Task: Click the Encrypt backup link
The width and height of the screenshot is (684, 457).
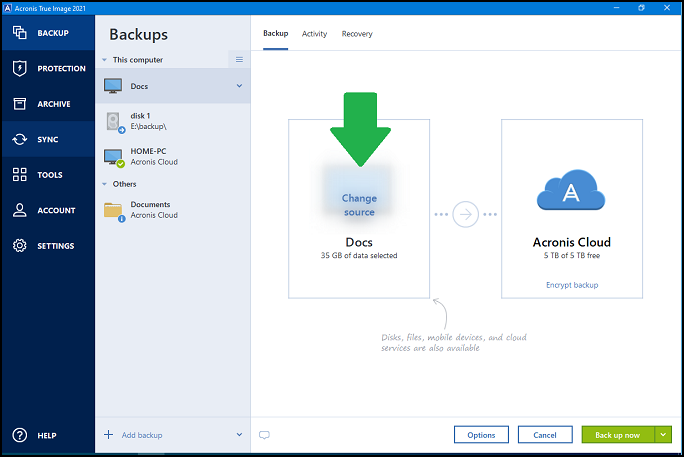Action: point(573,285)
